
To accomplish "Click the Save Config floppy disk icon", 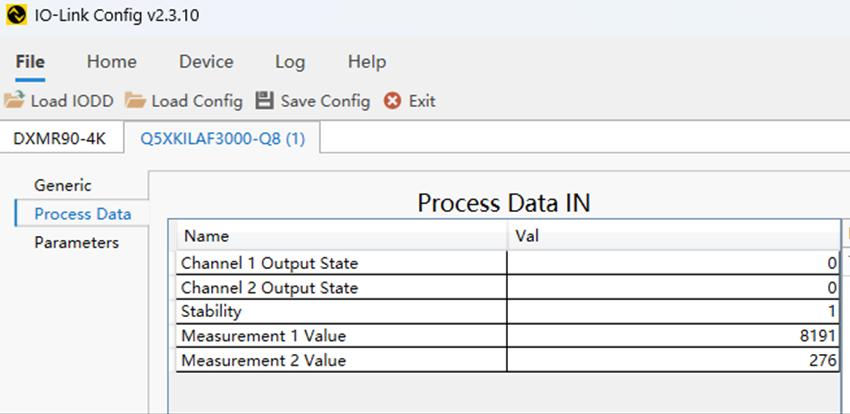I will tap(264, 100).
